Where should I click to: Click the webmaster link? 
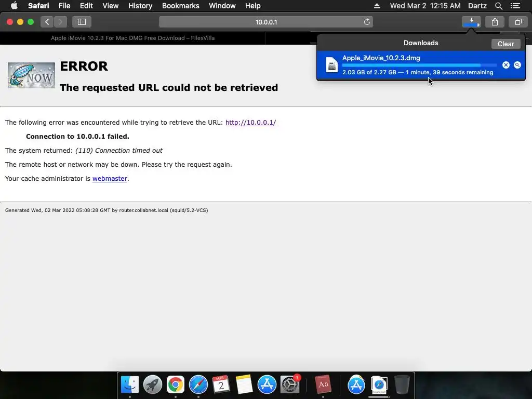click(x=110, y=179)
